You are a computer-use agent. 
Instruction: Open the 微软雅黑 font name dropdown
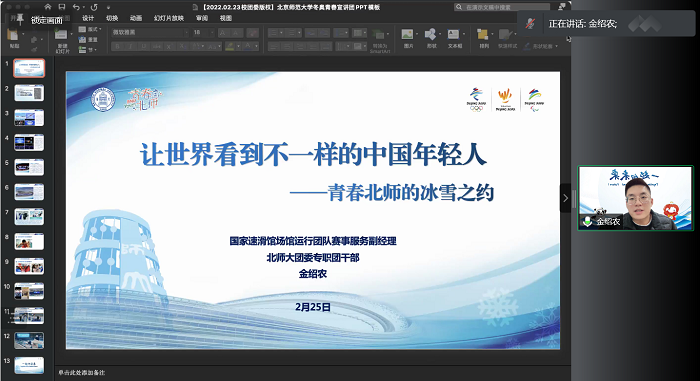(x=150, y=33)
